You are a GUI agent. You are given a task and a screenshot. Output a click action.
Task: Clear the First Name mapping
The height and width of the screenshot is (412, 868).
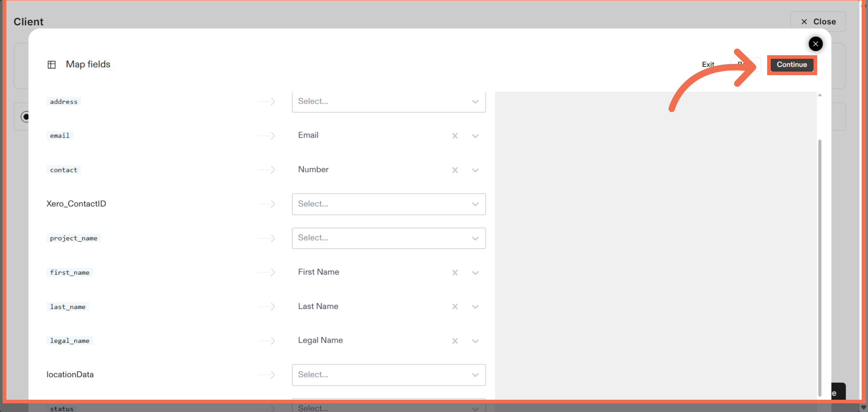455,272
